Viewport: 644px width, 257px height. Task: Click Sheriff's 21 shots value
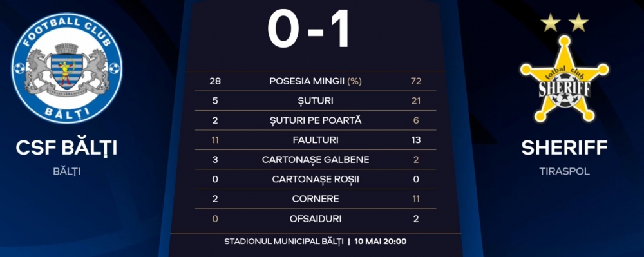pyautogui.click(x=416, y=101)
